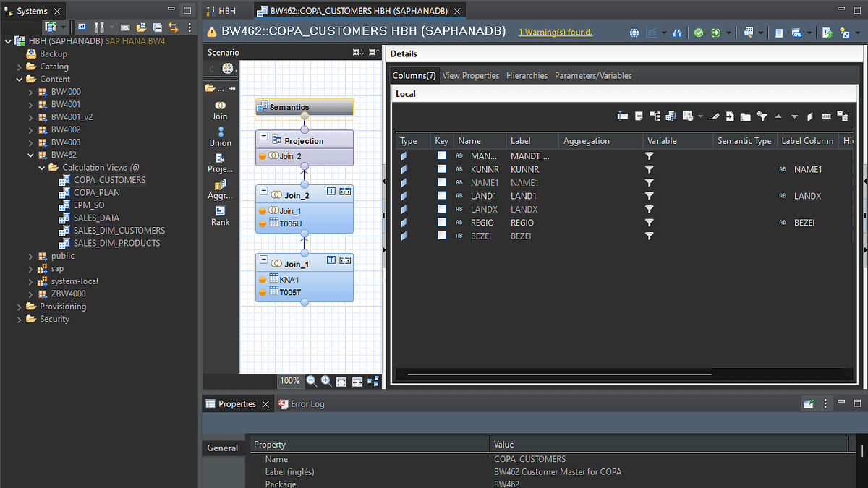Collapse the Calculation Views folder
The image size is (868, 488).
click(41, 168)
